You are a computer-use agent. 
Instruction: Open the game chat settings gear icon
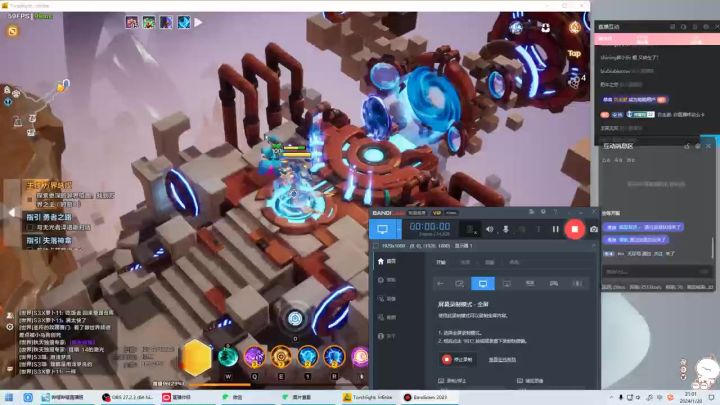[10, 327]
